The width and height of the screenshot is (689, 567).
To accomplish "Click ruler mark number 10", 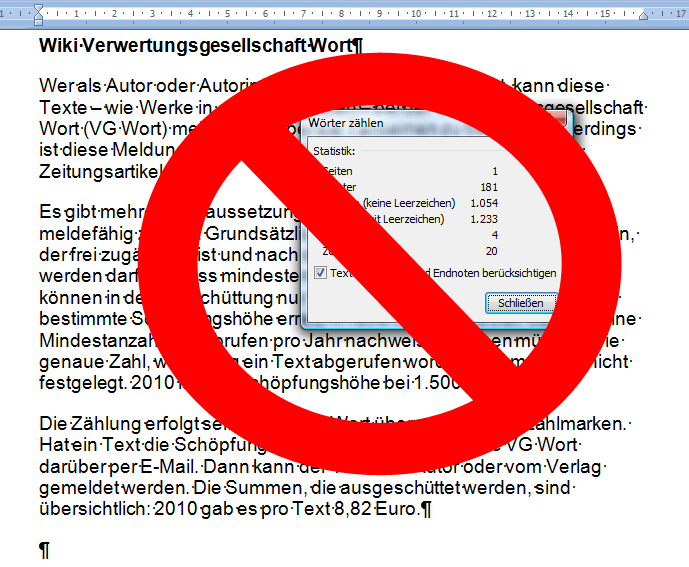I will 416,14.
